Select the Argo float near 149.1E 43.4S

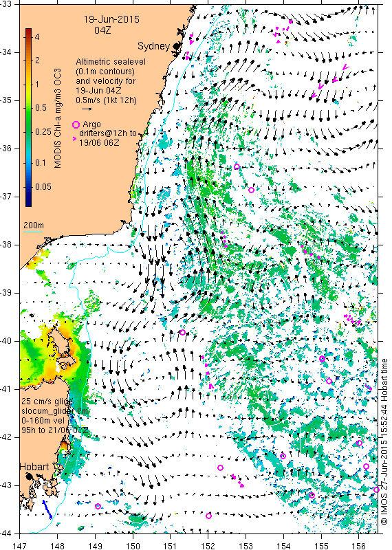click(x=98, y=506)
